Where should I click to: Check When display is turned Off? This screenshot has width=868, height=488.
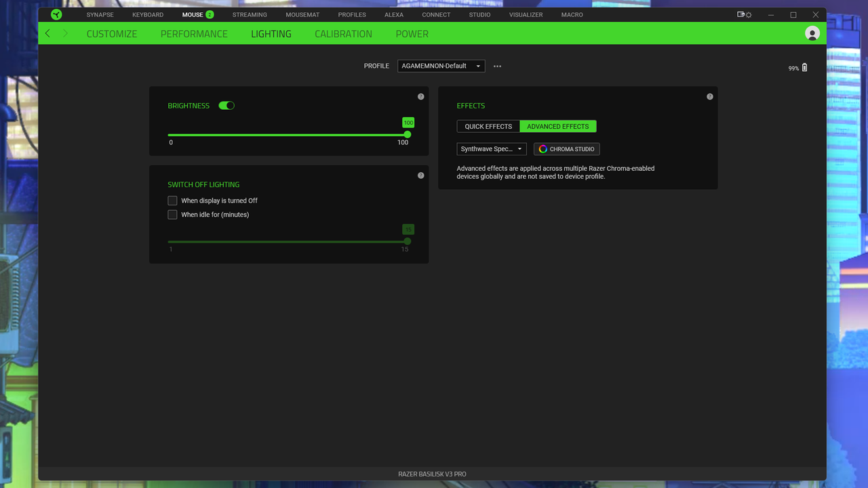172,201
